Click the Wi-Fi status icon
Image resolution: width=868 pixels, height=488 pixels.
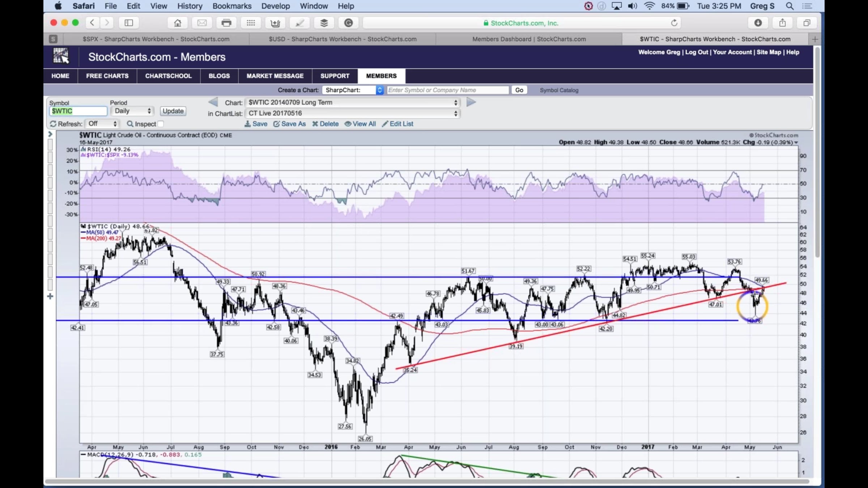650,6
